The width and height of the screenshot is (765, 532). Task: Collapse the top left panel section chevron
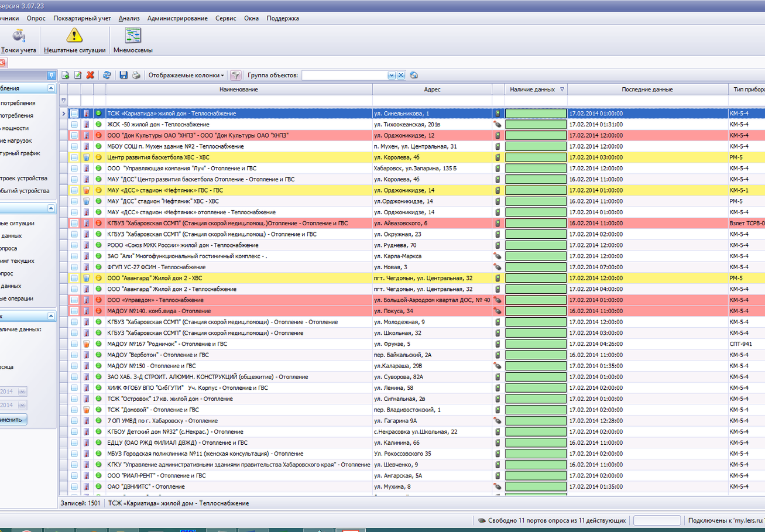pyautogui.click(x=51, y=88)
